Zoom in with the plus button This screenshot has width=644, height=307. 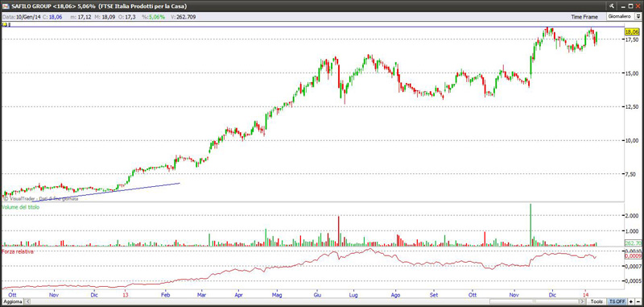(x=631, y=301)
